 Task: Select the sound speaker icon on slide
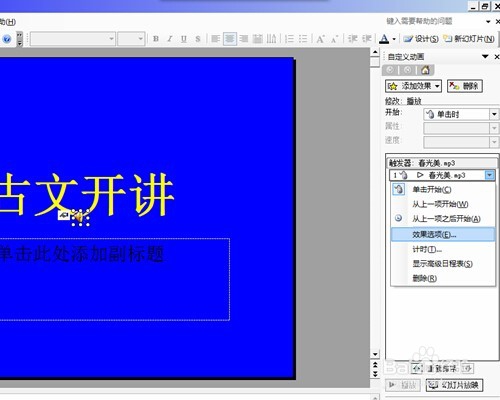click(80, 217)
